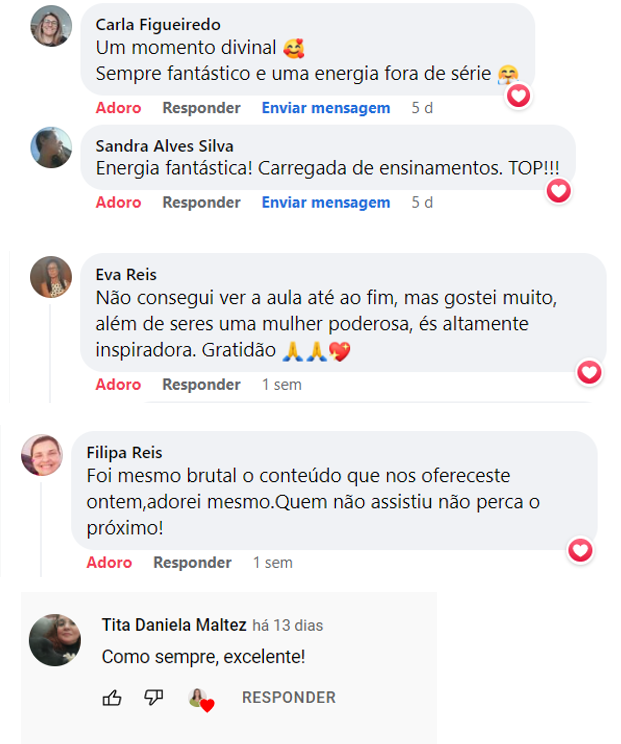The height and width of the screenshot is (744, 621).
Task: Click Enviar mensagem under Carla's comment
Action: click(x=326, y=108)
